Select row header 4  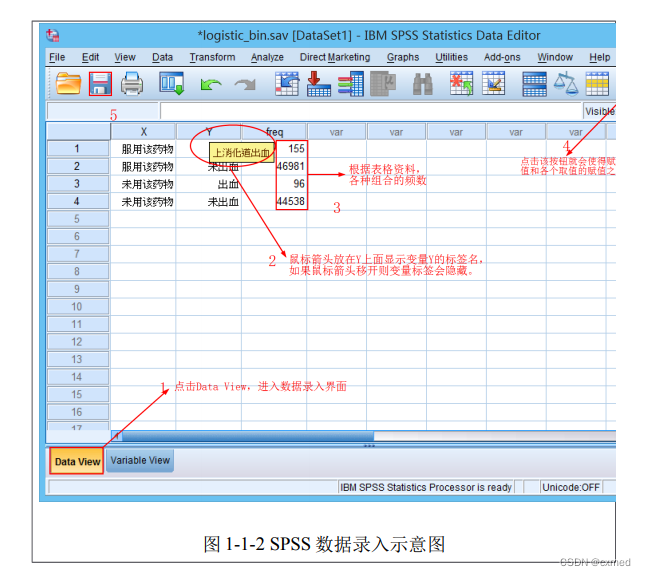(77, 201)
